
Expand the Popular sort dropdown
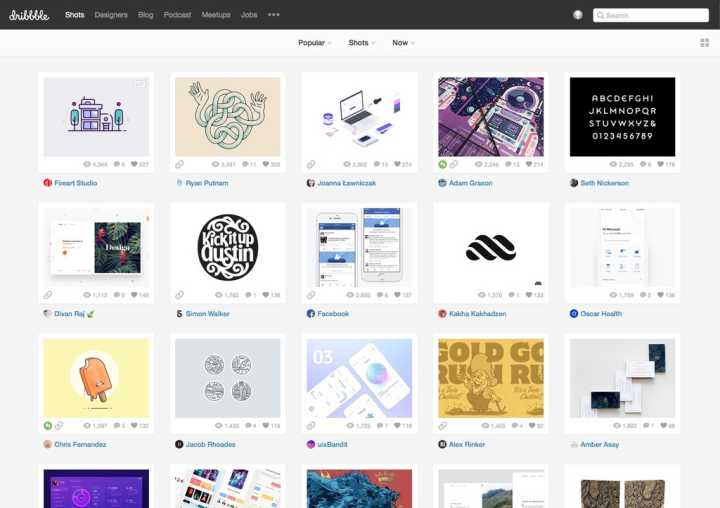(x=315, y=43)
